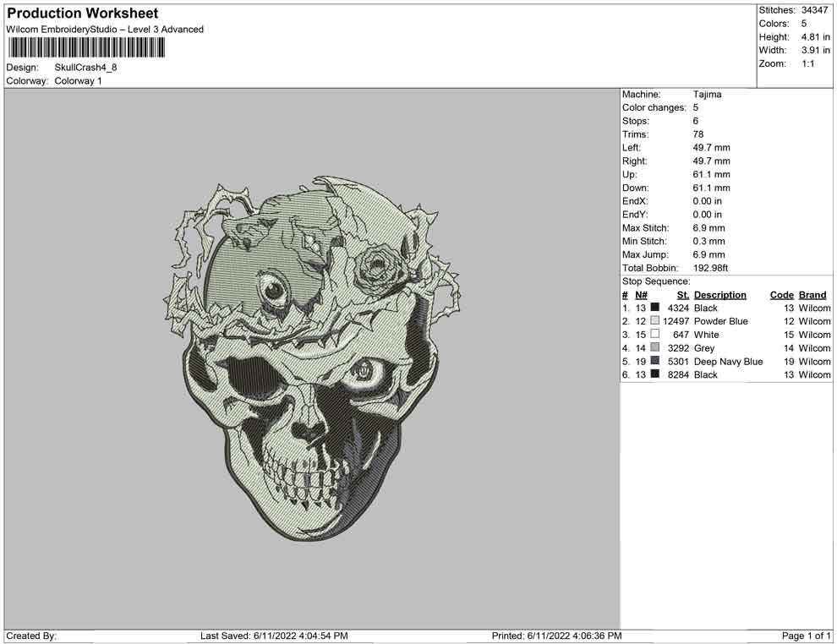Click the Last Saved timestamp
837x644 pixels.
point(274,636)
